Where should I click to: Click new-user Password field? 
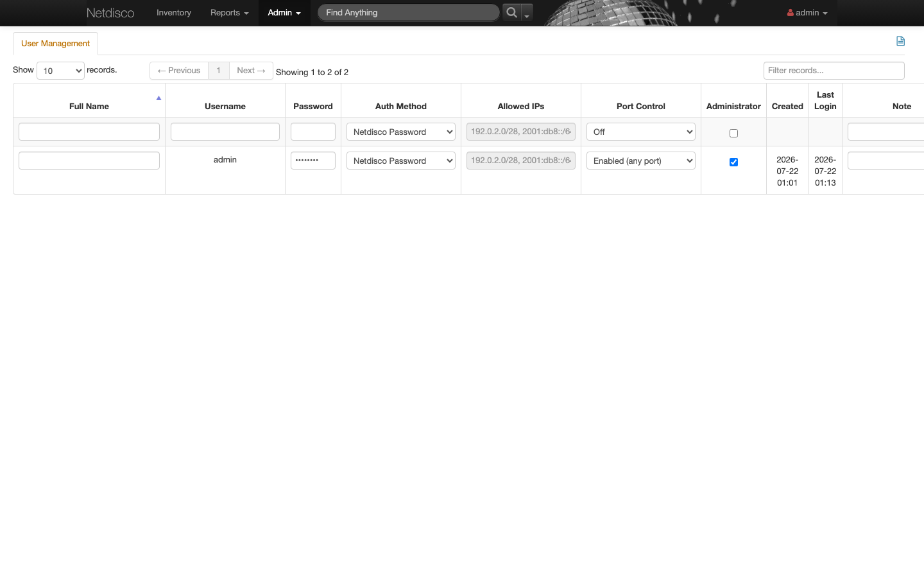click(313, 132)
